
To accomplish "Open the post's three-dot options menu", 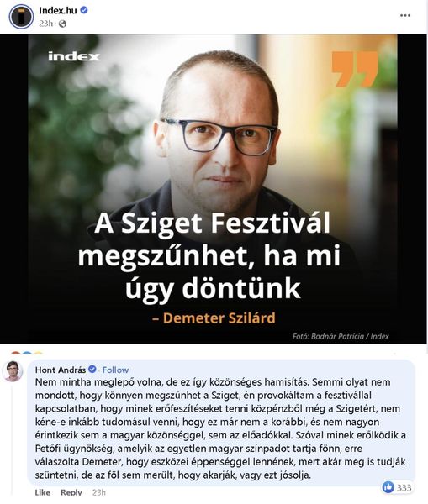I will point(405,15).
